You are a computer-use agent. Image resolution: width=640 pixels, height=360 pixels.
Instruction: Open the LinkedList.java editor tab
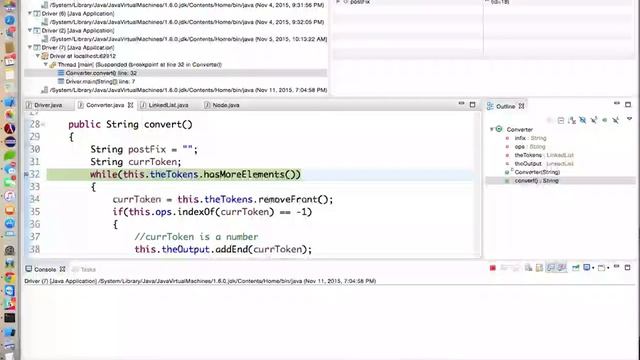168,105
